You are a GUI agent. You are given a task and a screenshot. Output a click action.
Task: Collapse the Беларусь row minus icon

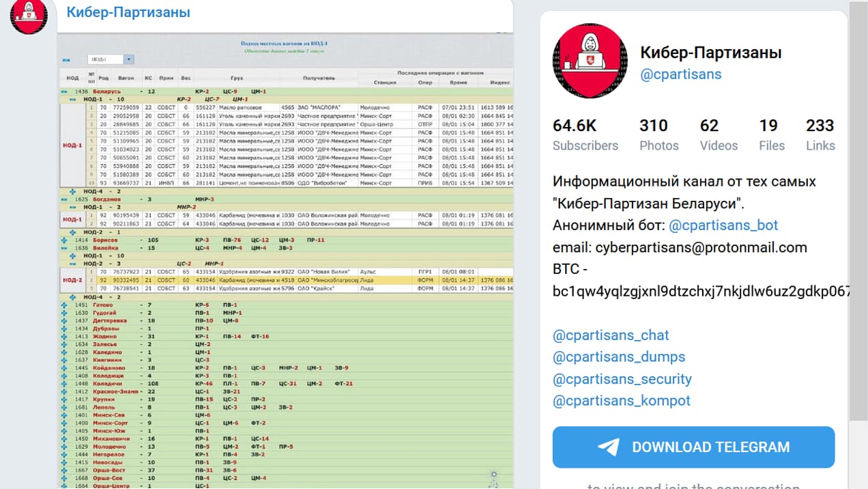(64, 92)
